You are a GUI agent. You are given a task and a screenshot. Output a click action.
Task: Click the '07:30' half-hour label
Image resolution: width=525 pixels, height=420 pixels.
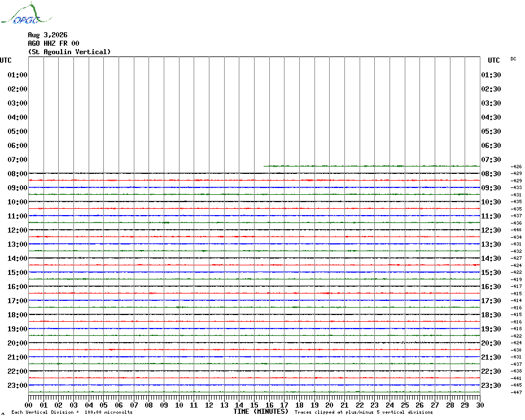(491, 160)
